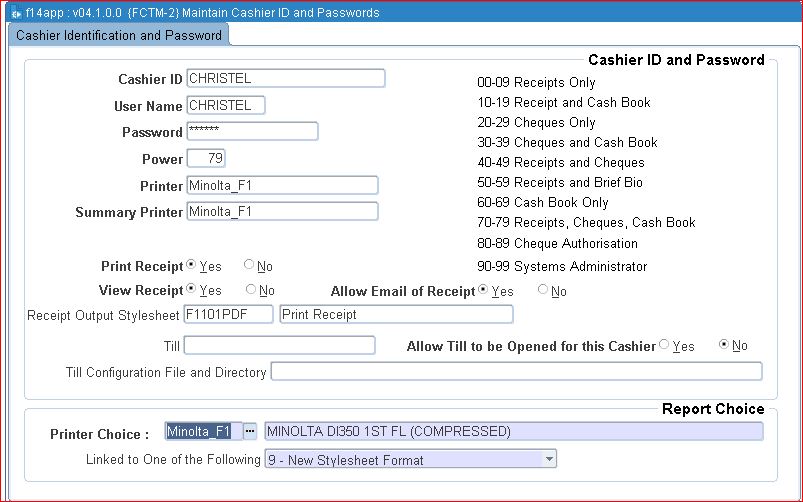Focus the User Name field
Image resolution: width=803 pixels, height=502 pixels.
[x=225, y=105]
